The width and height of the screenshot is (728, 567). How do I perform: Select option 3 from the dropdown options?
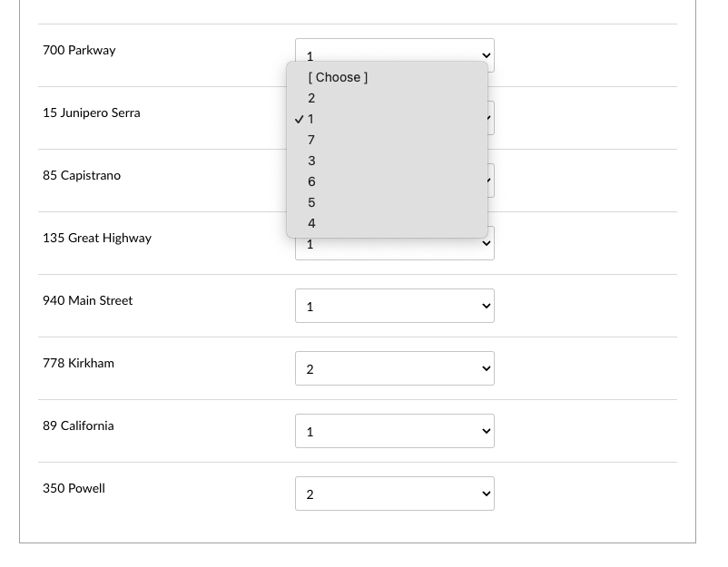pos(312,161)
